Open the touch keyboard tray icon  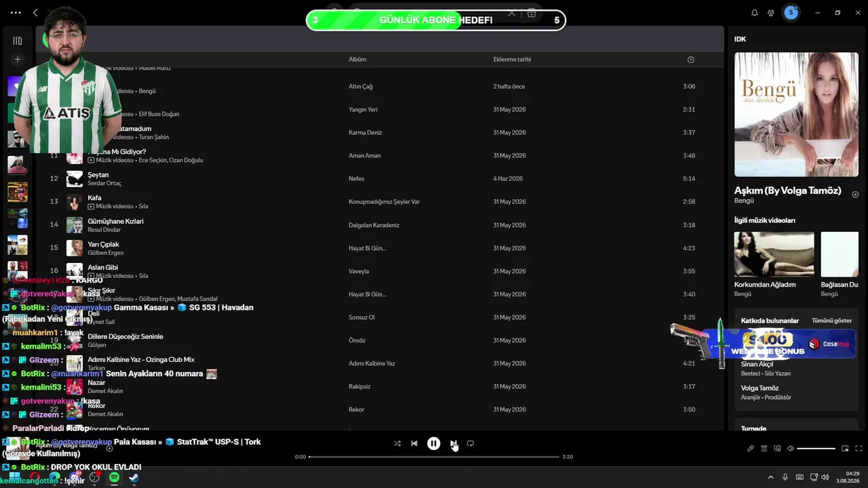[x=800, y=478]
